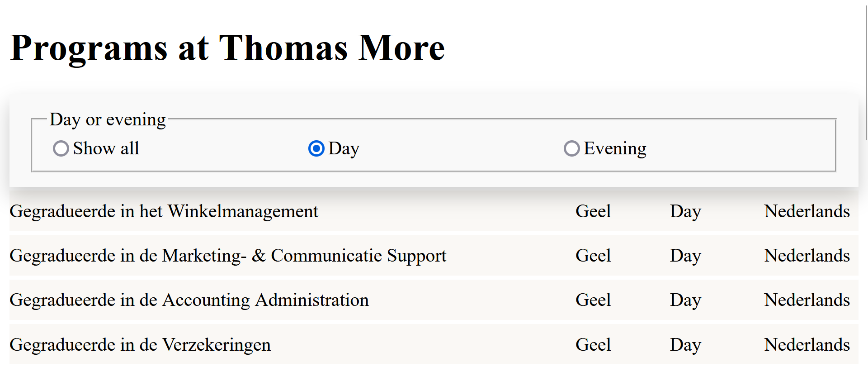Image resolution: width=868 pixels, height=367 pixels.
Task: Click "Day" cell in the Verzekeringen row
Action: tap(685, 345)
